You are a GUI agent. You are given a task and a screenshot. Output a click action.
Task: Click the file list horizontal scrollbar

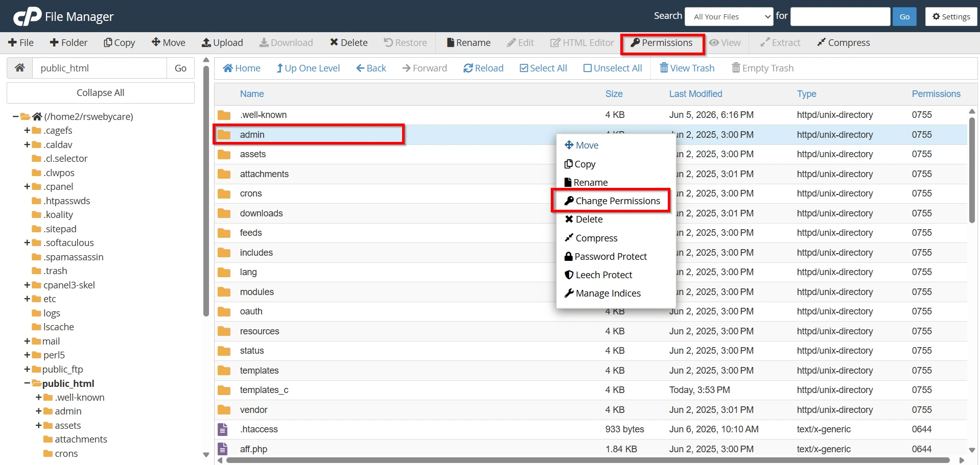tap(588, 460)
